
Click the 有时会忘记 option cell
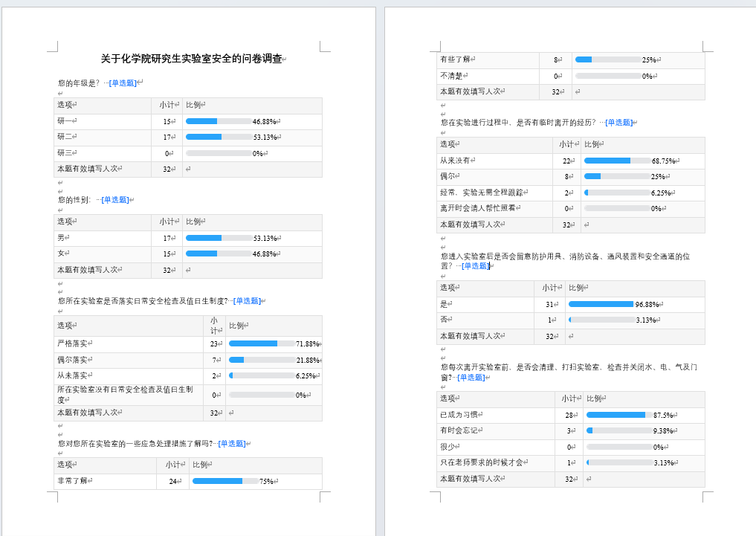coord(496,430)
